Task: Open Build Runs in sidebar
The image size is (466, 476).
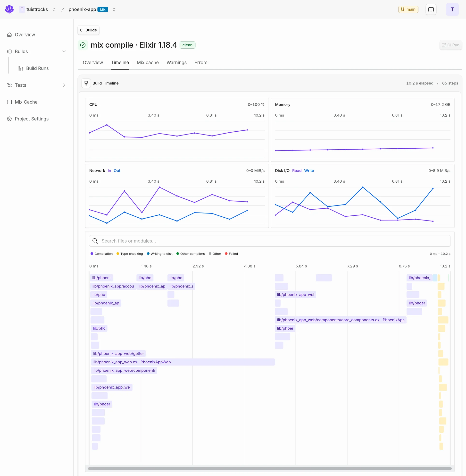Action: (x=37, y=68)
